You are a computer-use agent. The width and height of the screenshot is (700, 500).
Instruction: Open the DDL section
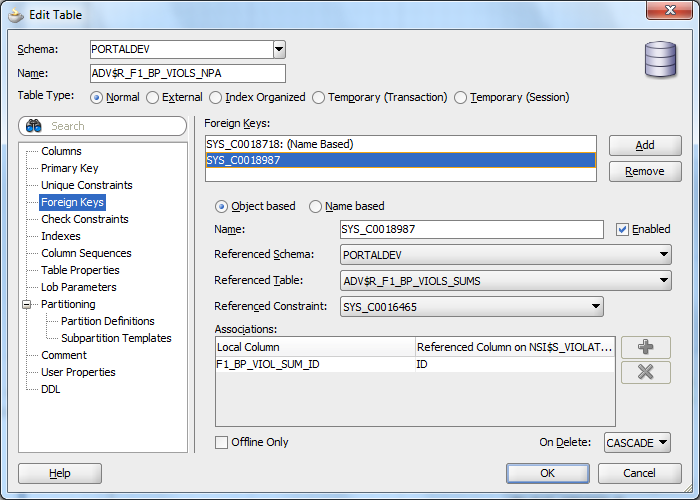(50, 389)
